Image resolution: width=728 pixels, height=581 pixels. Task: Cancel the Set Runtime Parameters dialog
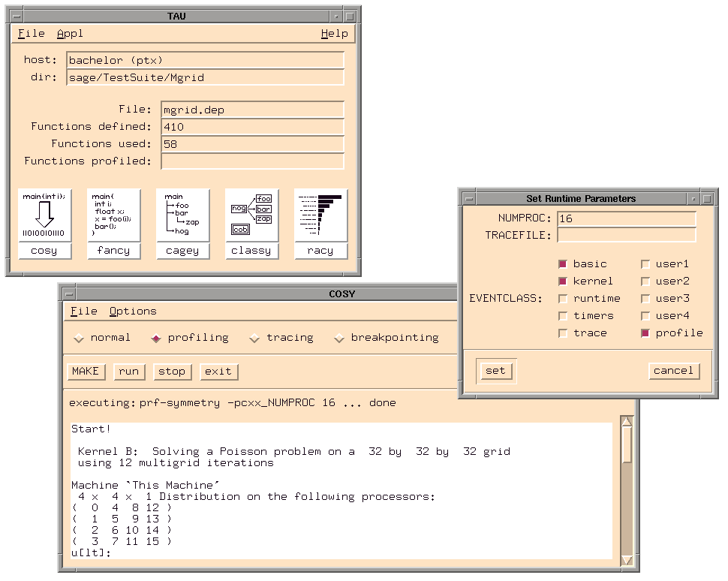click(x=674, y=371)
